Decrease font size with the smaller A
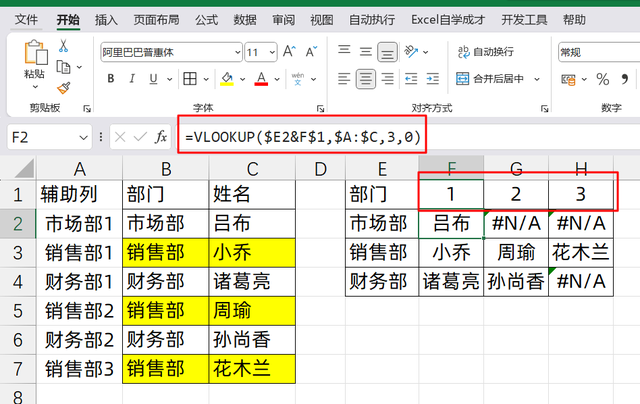Viewport: 640px width, 404px height. (311, 52)
